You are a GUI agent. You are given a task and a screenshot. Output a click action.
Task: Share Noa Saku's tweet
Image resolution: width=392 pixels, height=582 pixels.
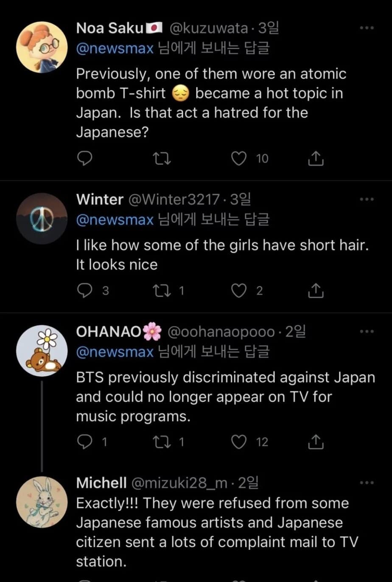coord(315,158)
